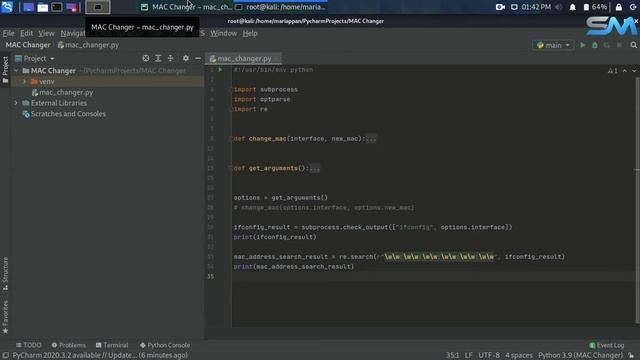
Task: Start debugging with the green bug icon
Action: pos(595,45)
